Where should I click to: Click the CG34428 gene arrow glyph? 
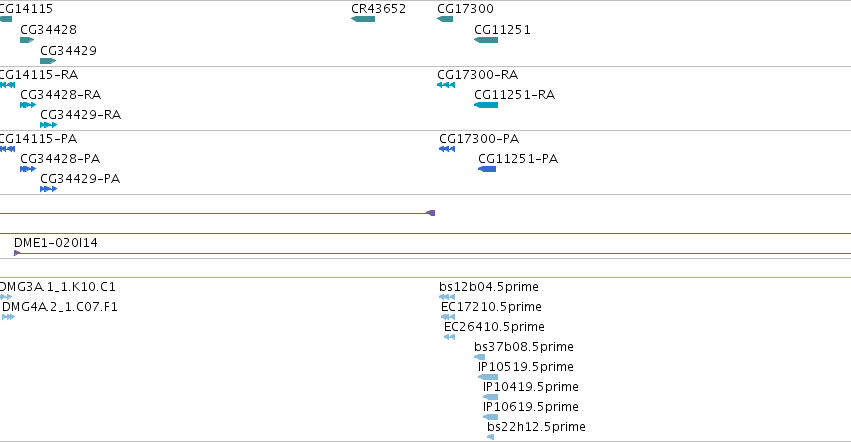[27, 40]
